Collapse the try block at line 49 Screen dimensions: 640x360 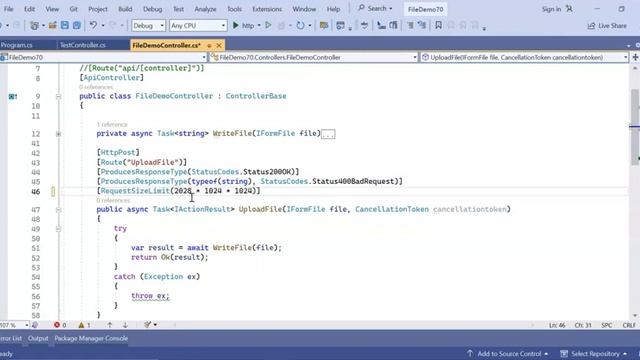[x=58, y=229]
